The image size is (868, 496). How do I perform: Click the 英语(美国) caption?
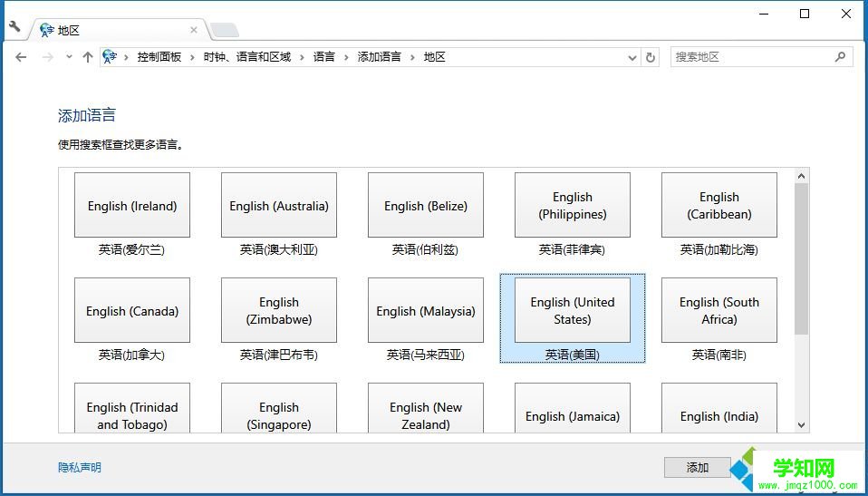tap(573, 355)
